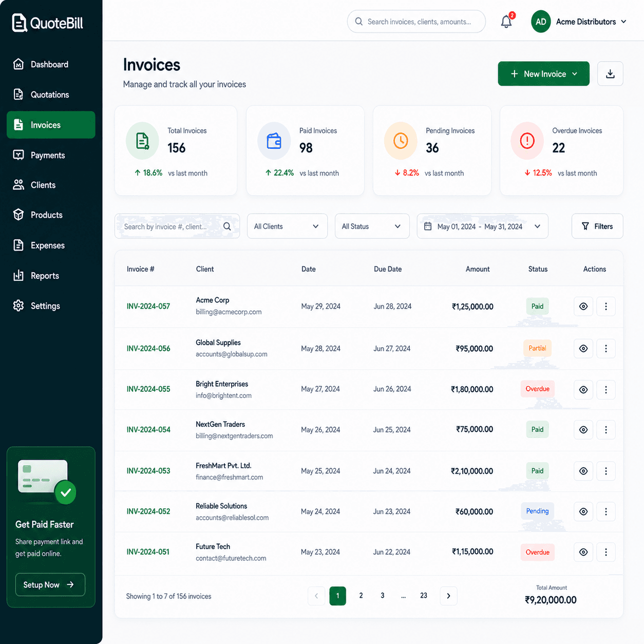
Task: Click the Amount column header
Action: pyautogui.click(x=478, y=269)
